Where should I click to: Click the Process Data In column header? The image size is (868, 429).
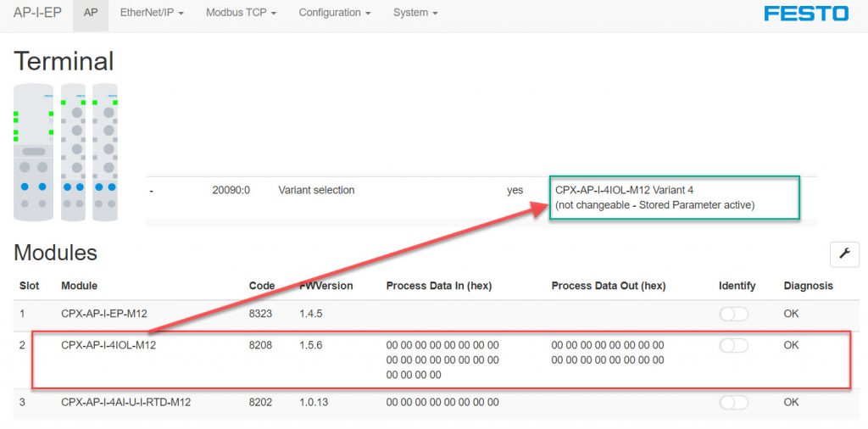[x=439, y=287]
